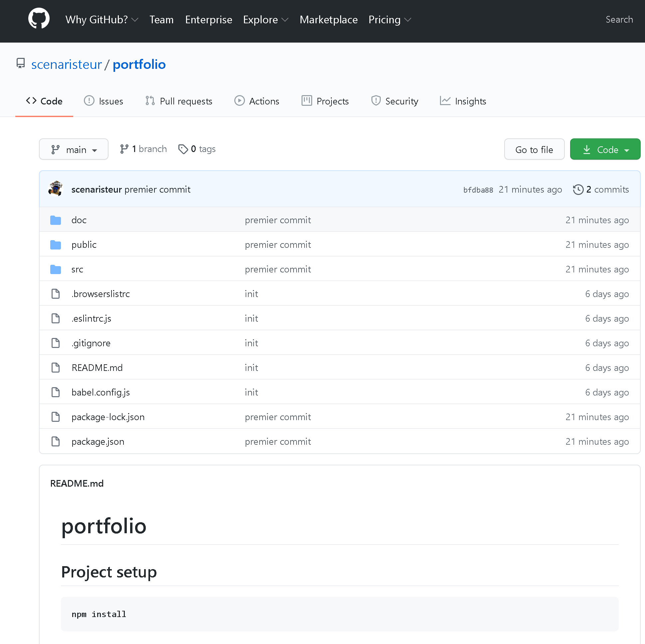Open the repository book icon next to scenaristeur
The image size is (645, 644).
click(21, 64)
